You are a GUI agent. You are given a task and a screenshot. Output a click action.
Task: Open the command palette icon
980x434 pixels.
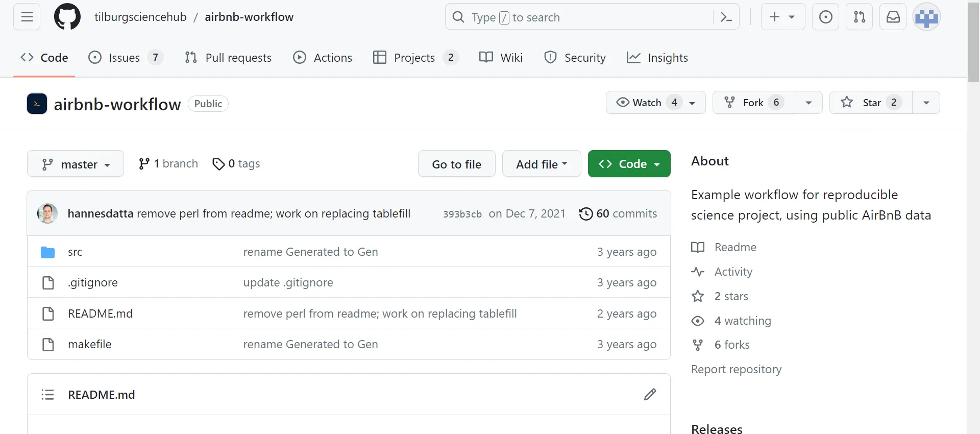click(726, 17)
